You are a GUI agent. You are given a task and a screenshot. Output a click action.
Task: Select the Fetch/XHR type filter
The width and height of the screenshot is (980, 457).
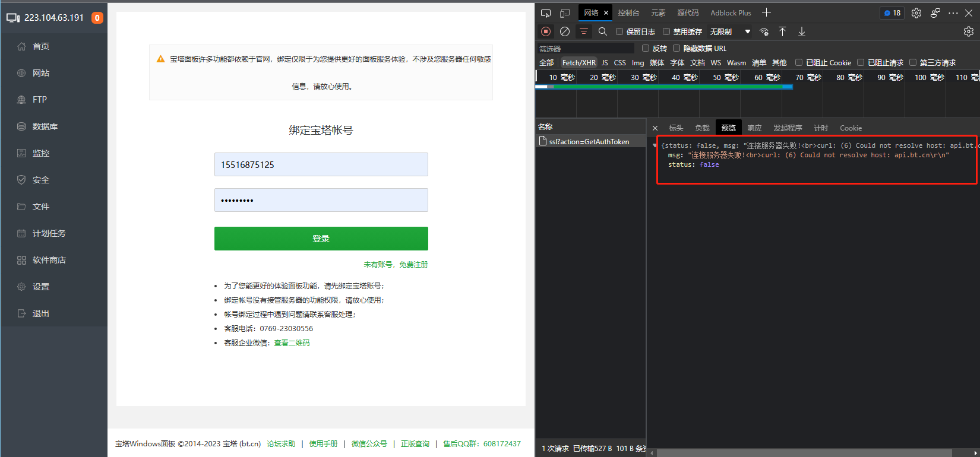pyautogui.click(x=578, y=63)
